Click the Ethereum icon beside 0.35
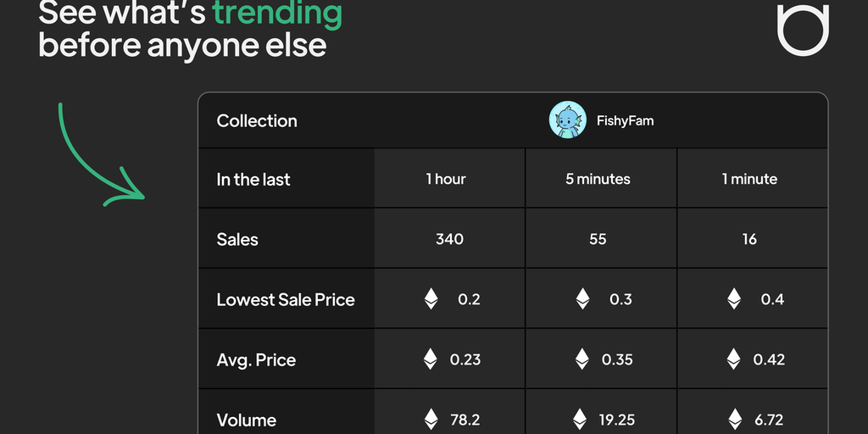The width and height of the screenshot is (868, 434). coord(582,359)
